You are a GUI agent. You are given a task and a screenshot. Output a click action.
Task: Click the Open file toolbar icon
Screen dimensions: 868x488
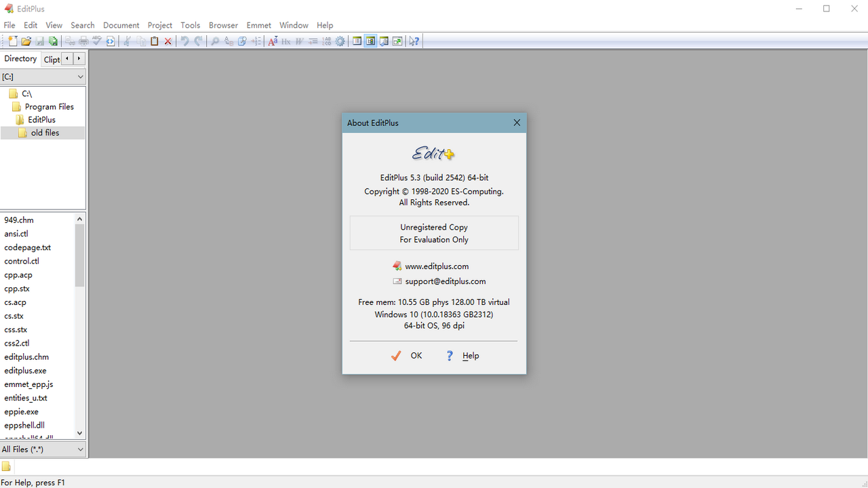(x=26, y=41)
